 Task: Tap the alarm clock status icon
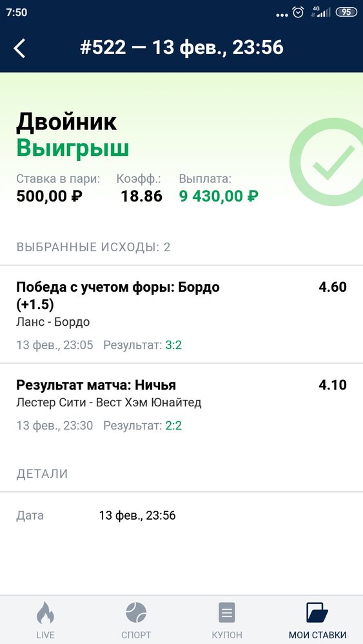click(x=298, y=12)
